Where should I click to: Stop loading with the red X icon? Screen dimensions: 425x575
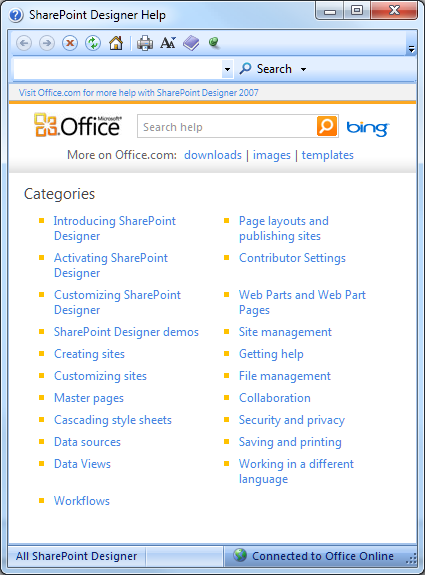70,43
